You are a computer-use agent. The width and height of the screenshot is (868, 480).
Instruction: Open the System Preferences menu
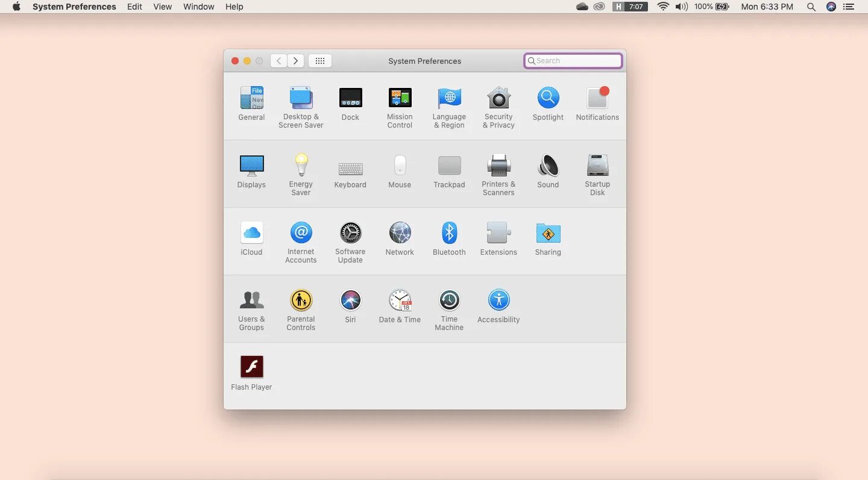point(74,7)
